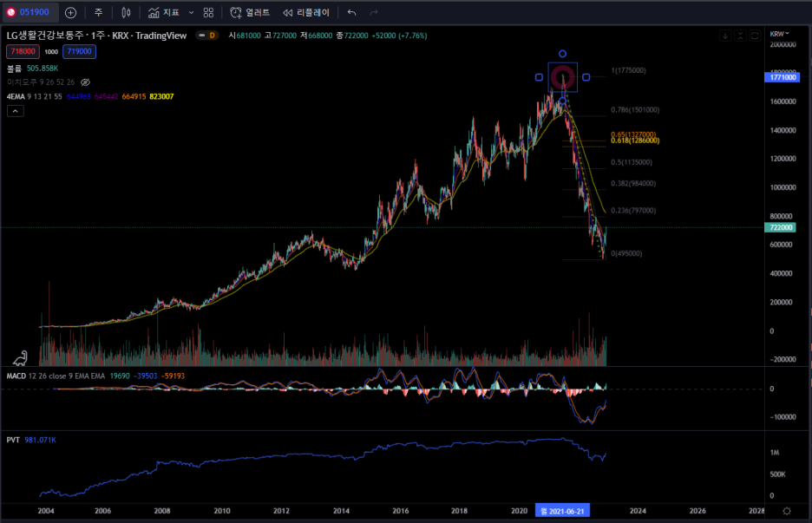This screenshot has height=523, width=812.
Task: Click the left square handle of drawing
Action: pos(539,77)
